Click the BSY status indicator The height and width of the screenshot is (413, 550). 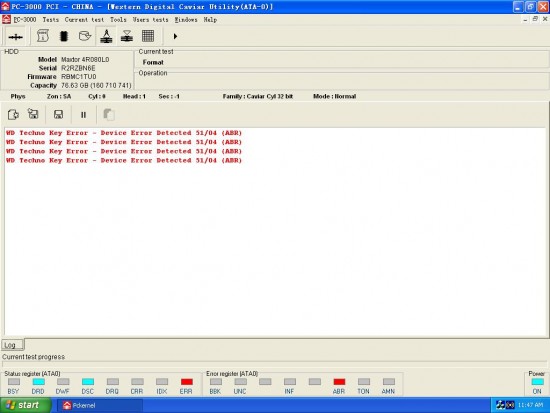point(14,381)
